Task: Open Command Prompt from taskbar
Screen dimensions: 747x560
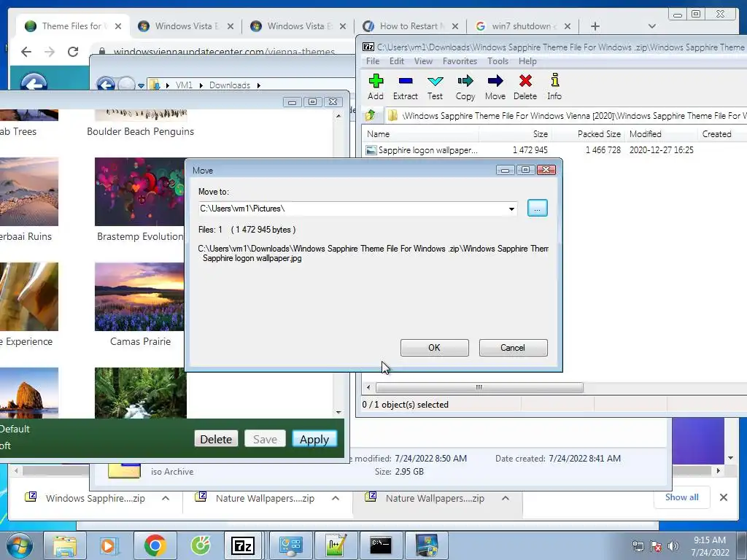Action: coord(381,545)
